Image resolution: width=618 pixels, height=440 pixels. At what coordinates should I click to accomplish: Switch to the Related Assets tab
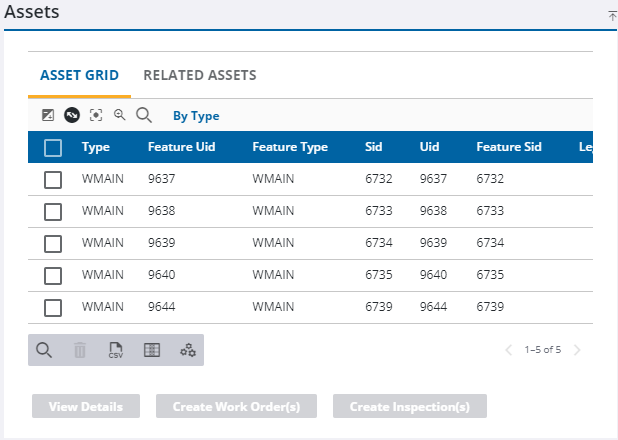(200, 75)
